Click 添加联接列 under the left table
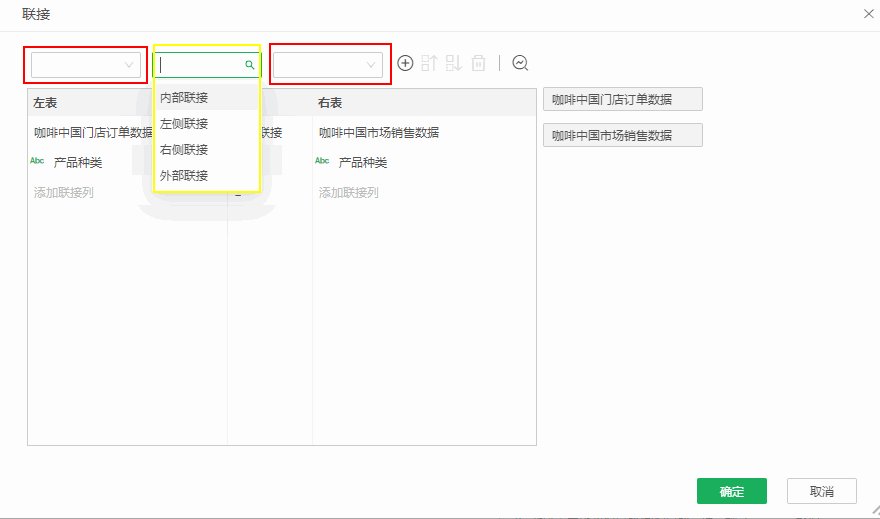This screenshot has height=519, width=880. 64,193
